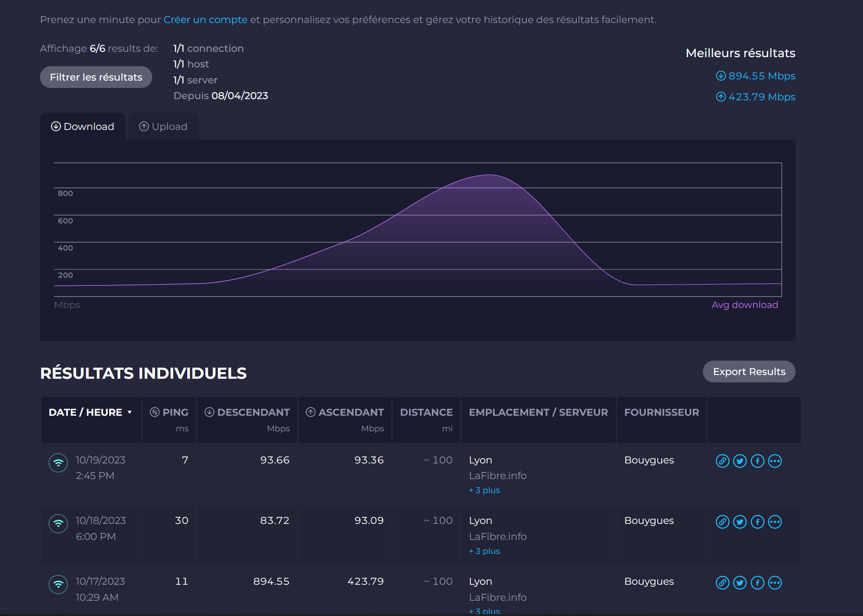
Task: Share 10/17/2023 result on Facebook
Action: tap(758, 583)
